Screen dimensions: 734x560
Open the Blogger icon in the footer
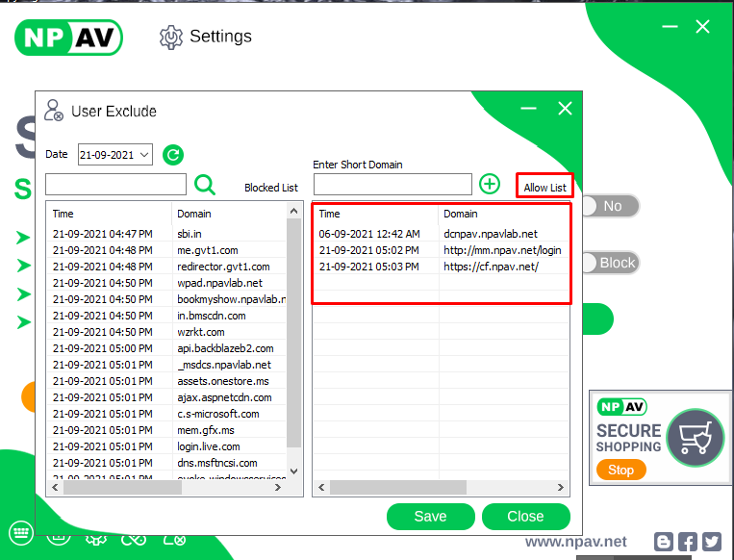click(x=664, y=542)
